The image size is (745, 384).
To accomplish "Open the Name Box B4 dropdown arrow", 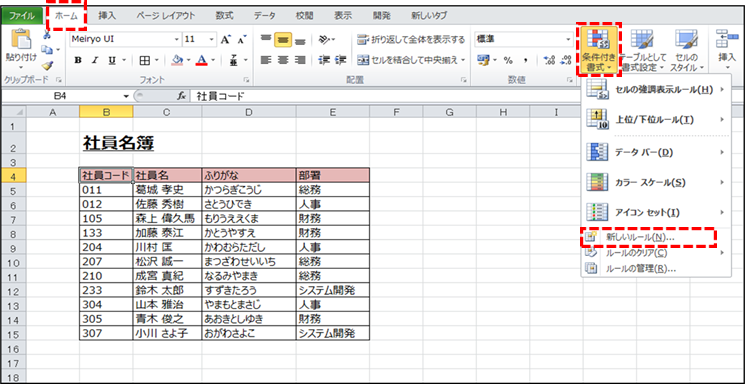I will pyautogui.click(x=126, y=96).
